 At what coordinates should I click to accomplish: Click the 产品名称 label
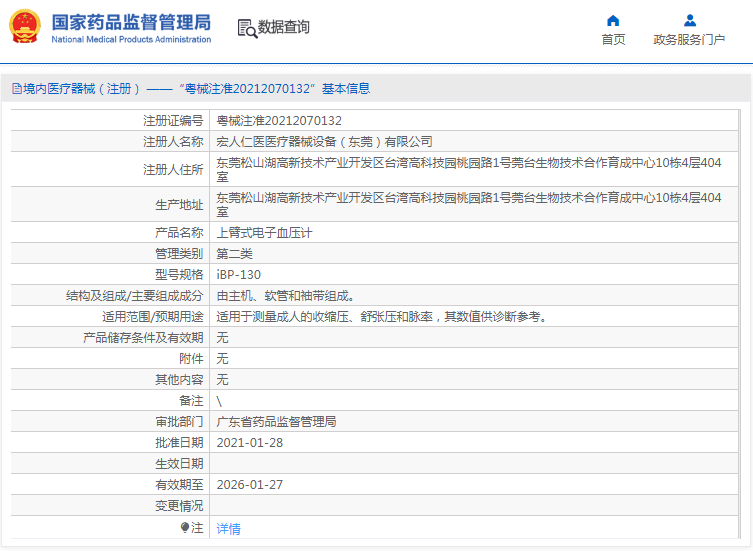179,233
